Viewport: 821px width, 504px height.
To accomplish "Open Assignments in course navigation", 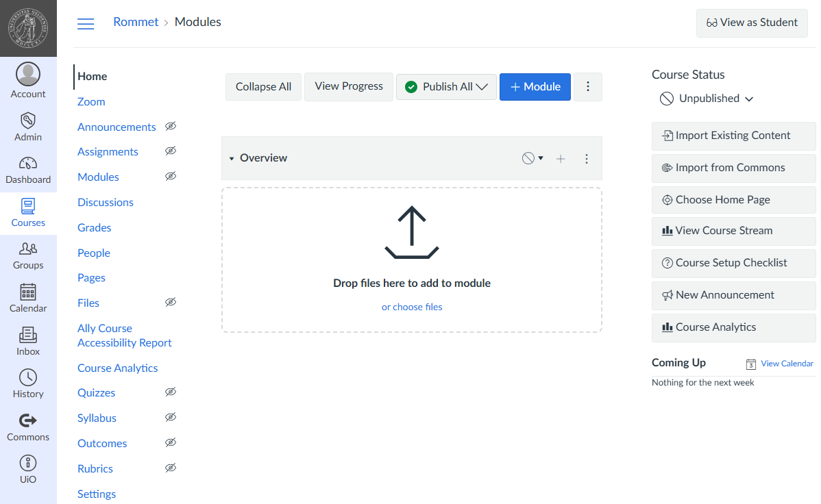I will 108,152.
